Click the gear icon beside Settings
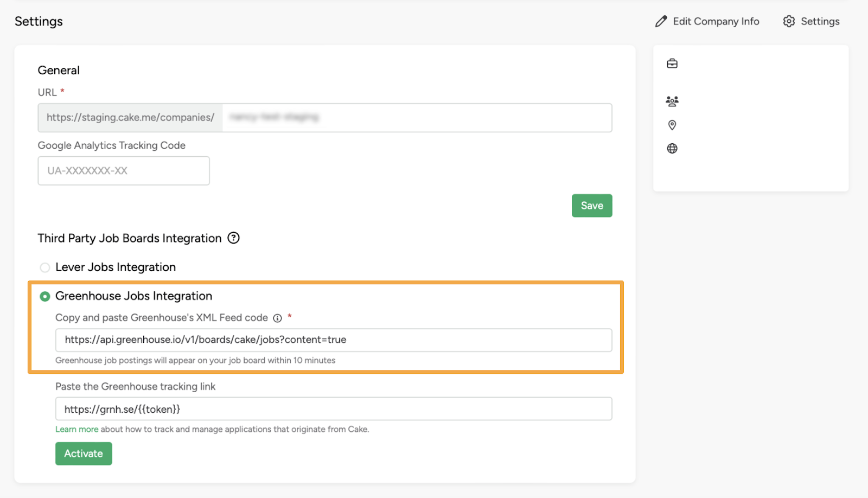 789,21
